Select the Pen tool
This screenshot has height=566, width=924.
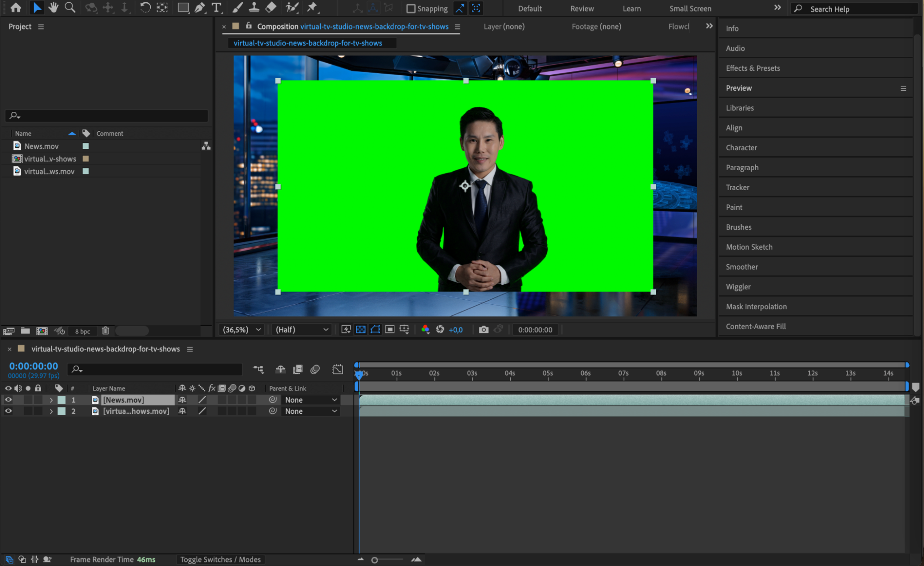tap(200, 7)
